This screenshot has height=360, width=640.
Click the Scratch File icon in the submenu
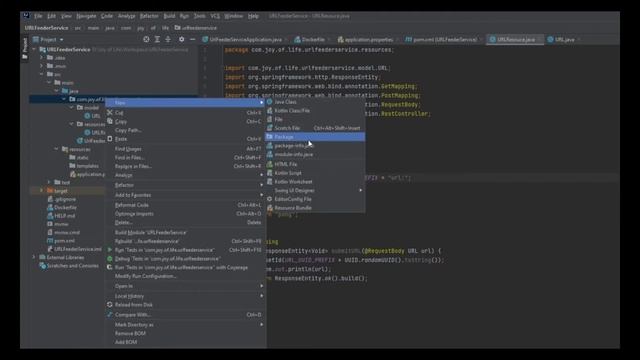[x=269, y=128]
